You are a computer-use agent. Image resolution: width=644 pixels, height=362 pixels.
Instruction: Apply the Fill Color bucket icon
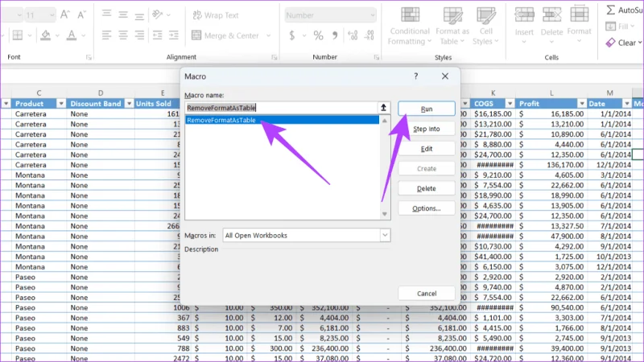coord(46,35)
